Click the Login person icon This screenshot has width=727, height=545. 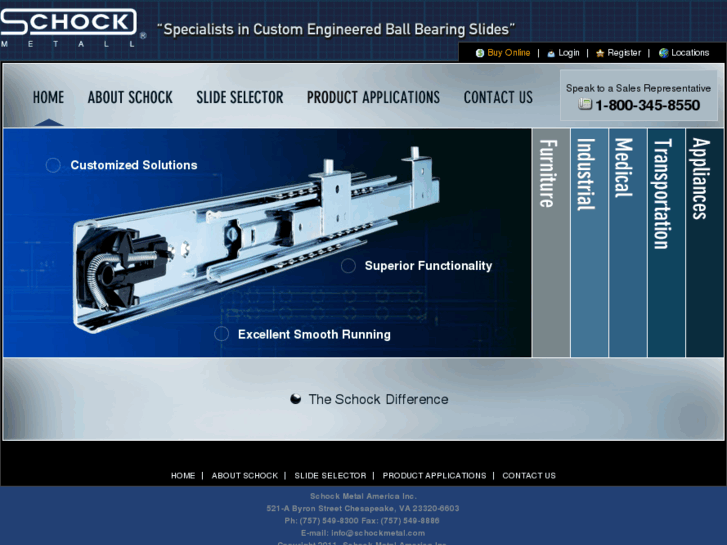click(x=551, y=53)
